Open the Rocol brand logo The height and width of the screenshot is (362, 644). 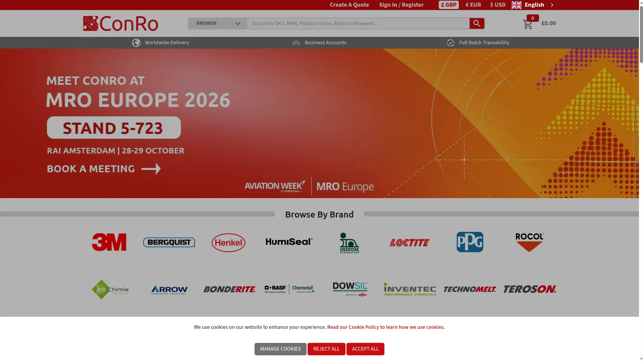pos(530,242)
